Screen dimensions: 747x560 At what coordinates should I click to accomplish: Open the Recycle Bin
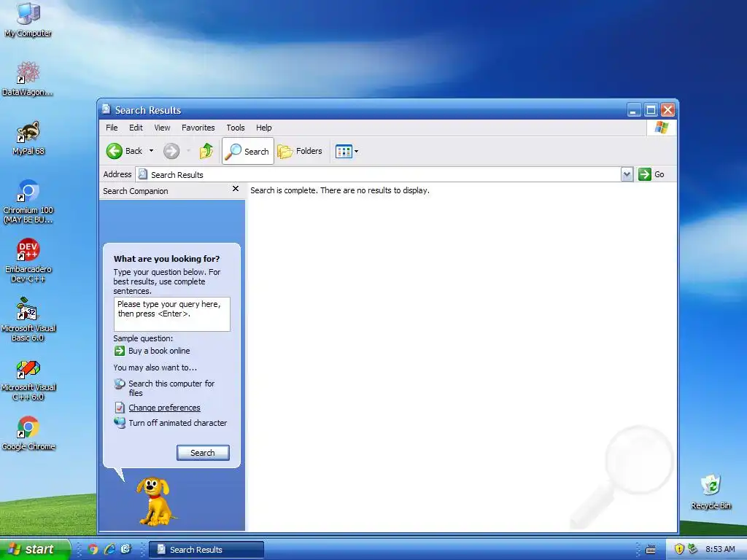711,491
